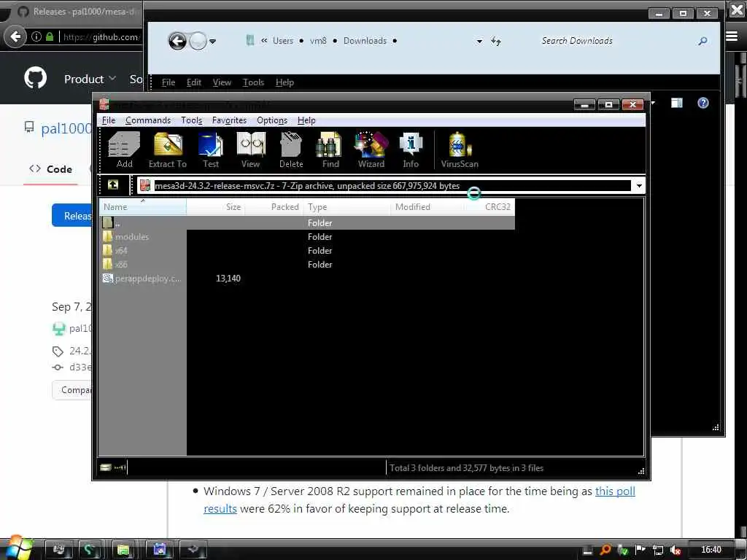Open the View tool in WinRAR

(x=251, y=150)
